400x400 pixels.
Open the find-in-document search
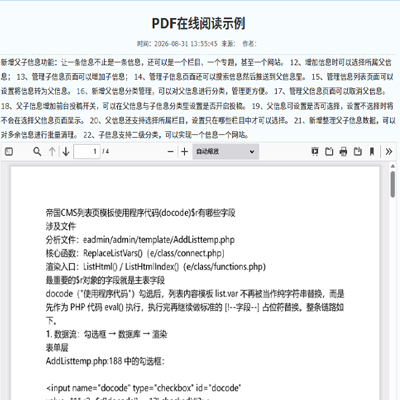[x=37, y=152]
